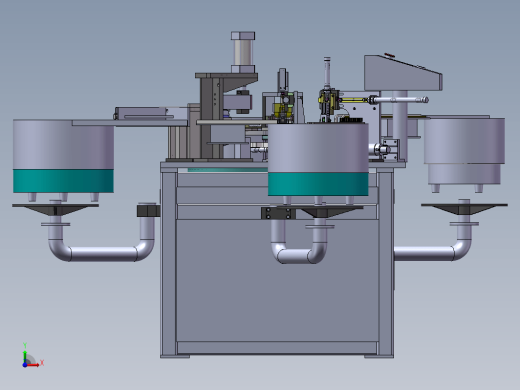Select the black funnel plate under right feeder
The image size is (520, 390).
tap(464, 209)
